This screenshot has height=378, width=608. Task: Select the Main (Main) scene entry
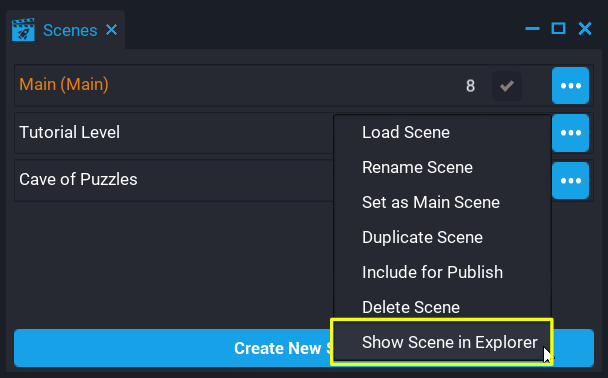point(64,85)
